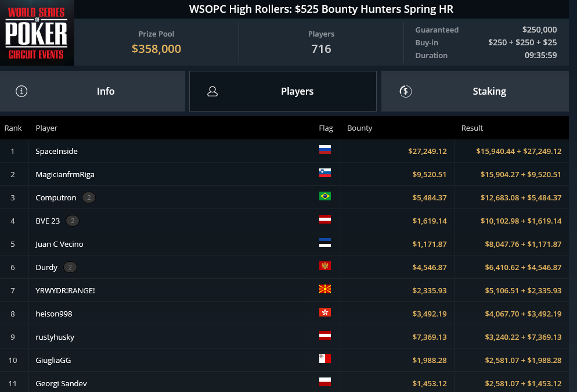The image size is (577, 392).
Task: Open player MagicianfrmRiga's row
Action: coord(284,174)
